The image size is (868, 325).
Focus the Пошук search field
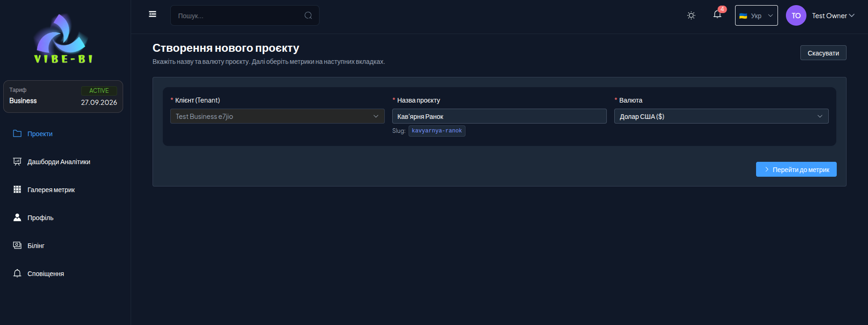coord(245,15)
